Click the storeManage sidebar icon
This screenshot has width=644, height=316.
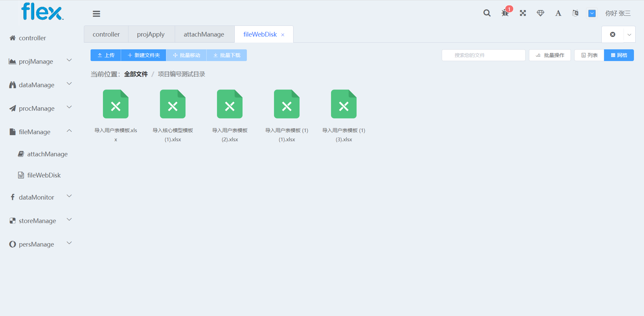click(x=12, y=221)
